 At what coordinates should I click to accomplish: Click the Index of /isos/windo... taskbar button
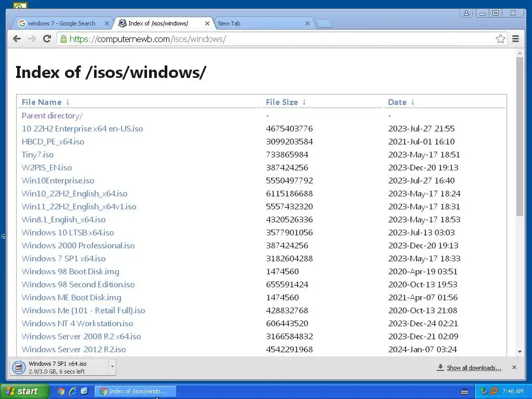point(135,391)
